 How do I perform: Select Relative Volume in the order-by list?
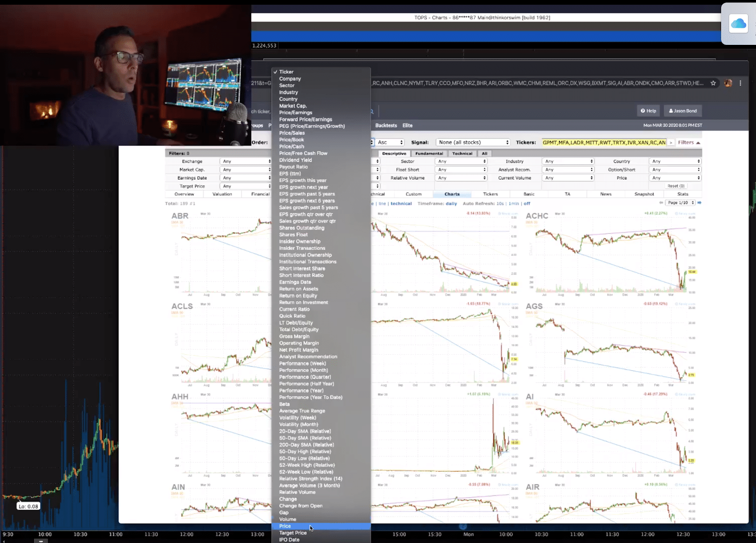point(321,492)
